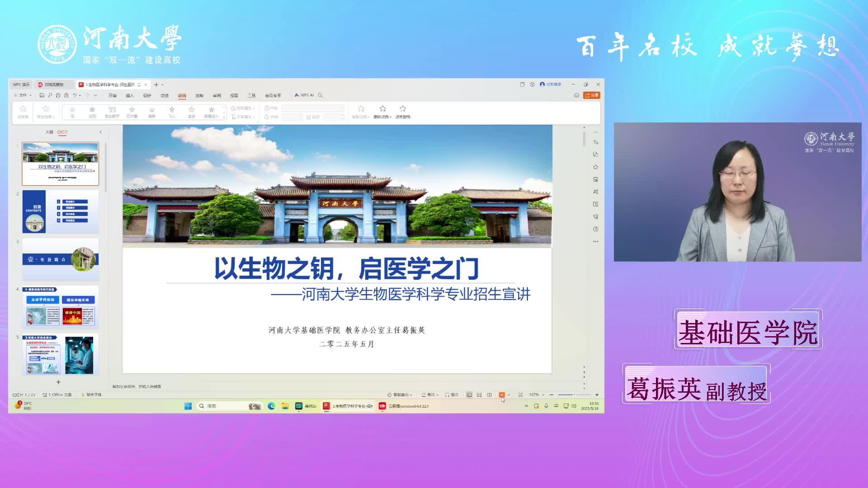The width and height of the screenshot is (868, 488).
Task: Click the help icon in right sidebar
Action: [595, 229]
